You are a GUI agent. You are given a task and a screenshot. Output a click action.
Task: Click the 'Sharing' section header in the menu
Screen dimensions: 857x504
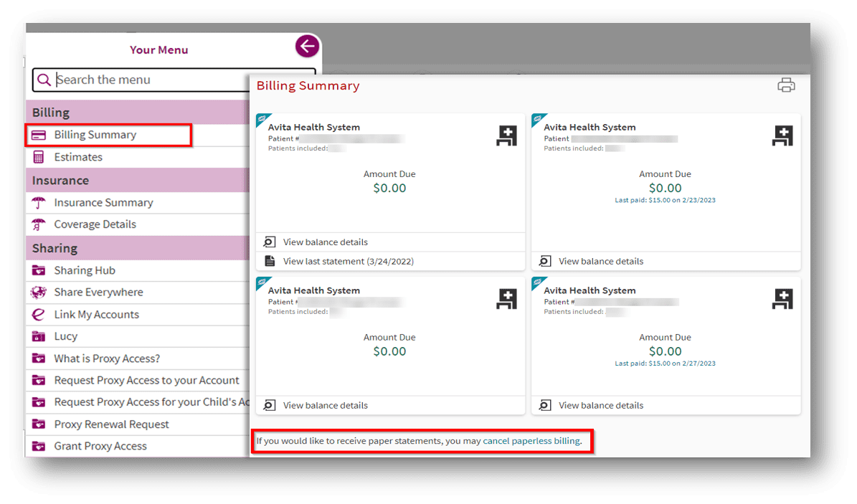(x=55, y=248)
